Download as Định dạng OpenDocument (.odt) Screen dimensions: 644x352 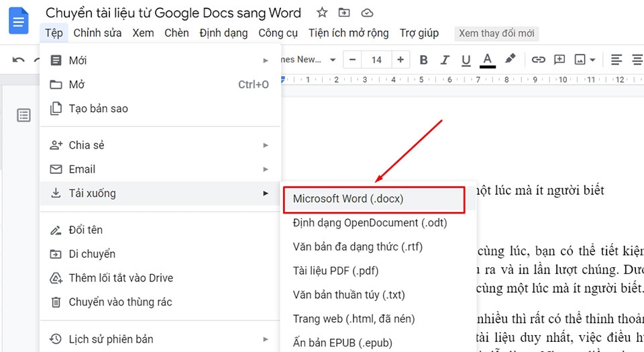click(x=378, y=223)
